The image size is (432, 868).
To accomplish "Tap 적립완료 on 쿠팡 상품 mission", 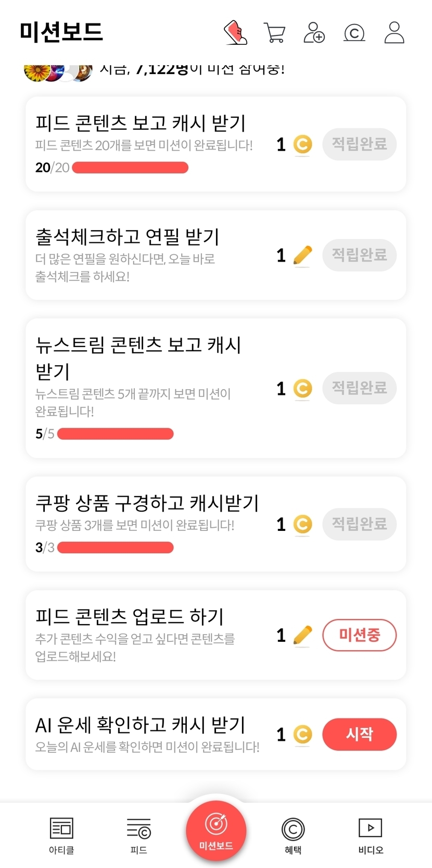I will (x=360, y=524).
